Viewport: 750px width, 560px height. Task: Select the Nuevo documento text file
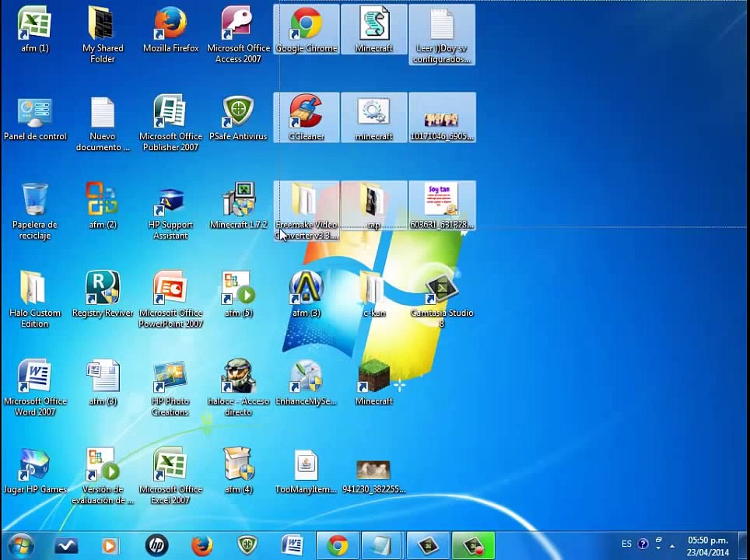(x=103, y=124)
